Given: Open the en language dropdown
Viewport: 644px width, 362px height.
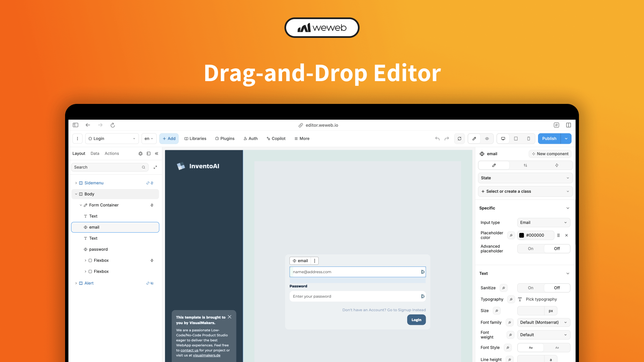Looking at the screenshot, I should click(149, 138).
